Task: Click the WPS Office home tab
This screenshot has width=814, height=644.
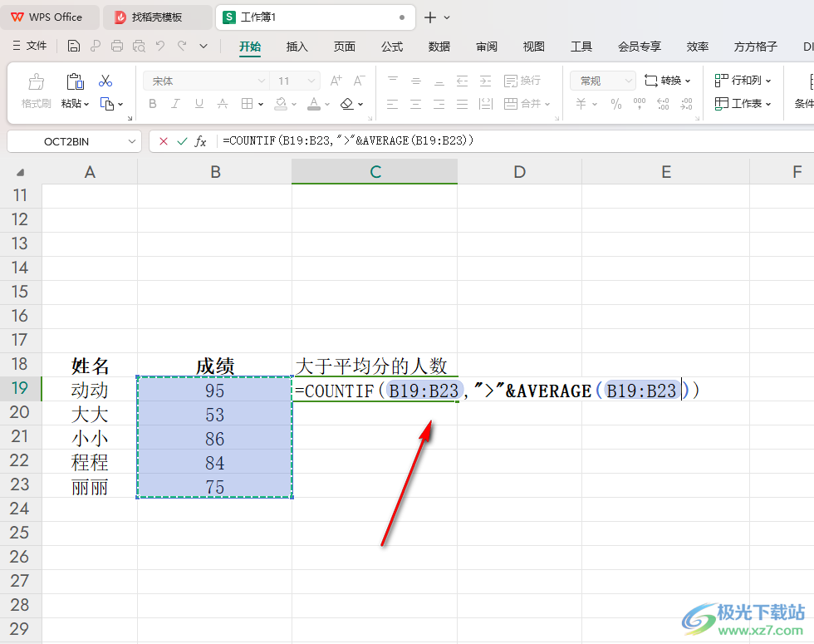Action: click(48, 17)
